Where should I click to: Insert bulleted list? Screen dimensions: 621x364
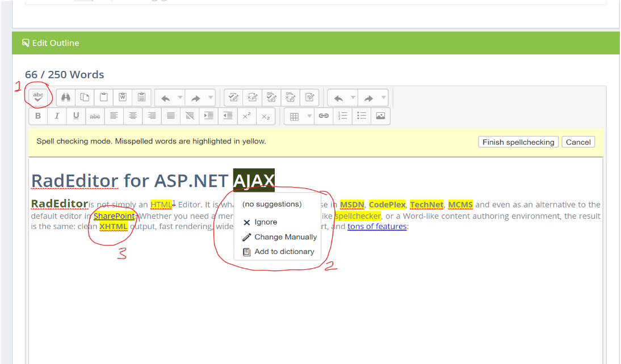(362, 116)
